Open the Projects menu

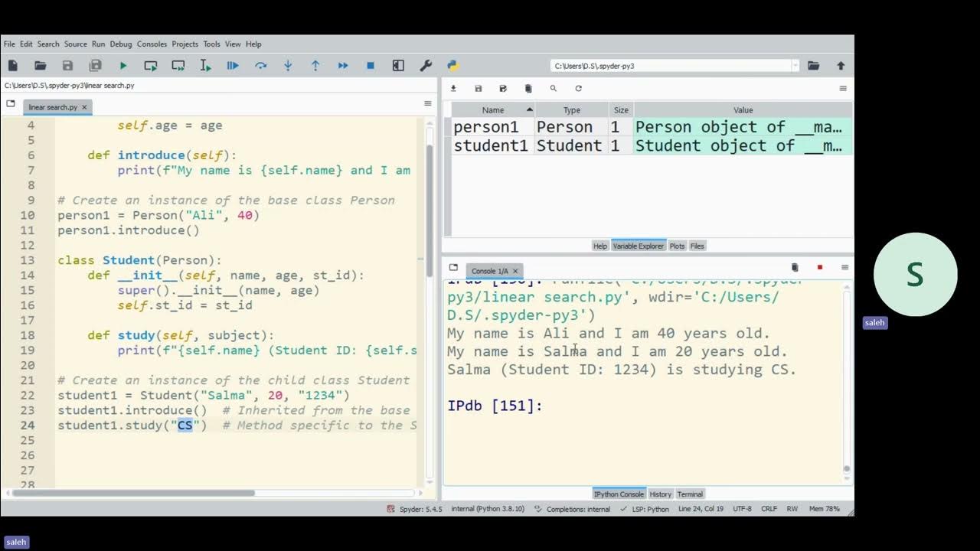click(x=185, y=44)
